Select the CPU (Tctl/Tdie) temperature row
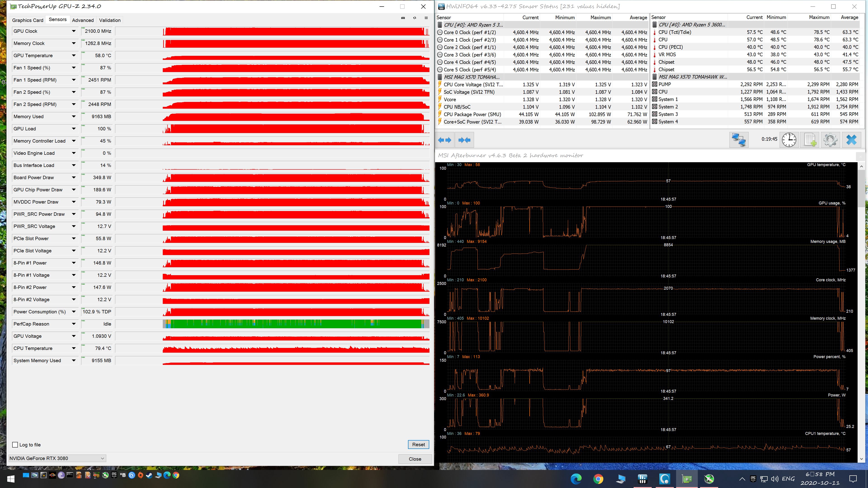This screenshot has width=868, height=488. point(755,32)
